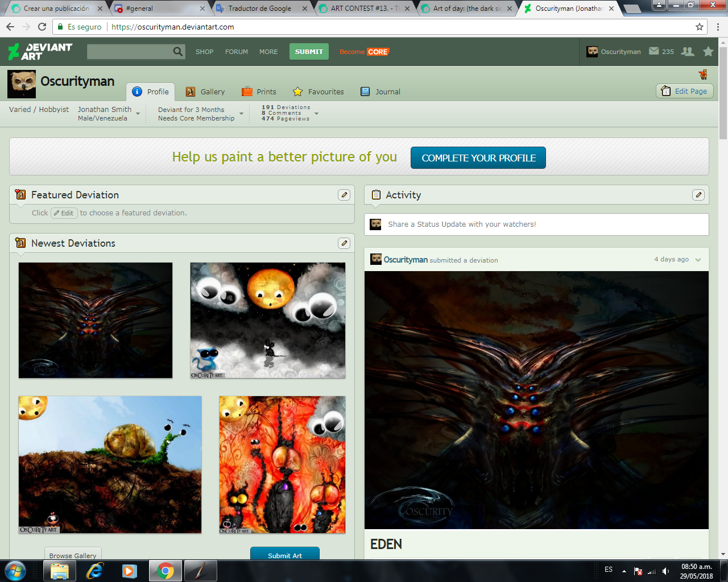Open the friends icon in the header
728x582 pixels.
tap(688, 51)
